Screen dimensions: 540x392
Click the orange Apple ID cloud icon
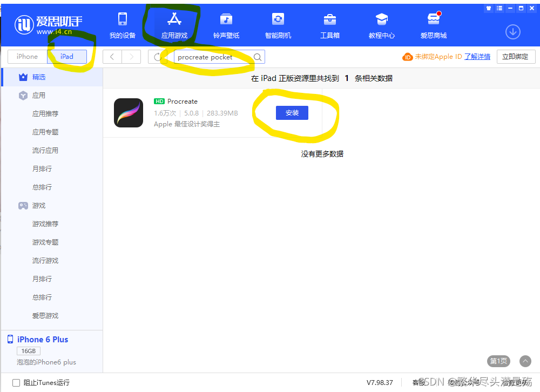(x=407, y=57)
